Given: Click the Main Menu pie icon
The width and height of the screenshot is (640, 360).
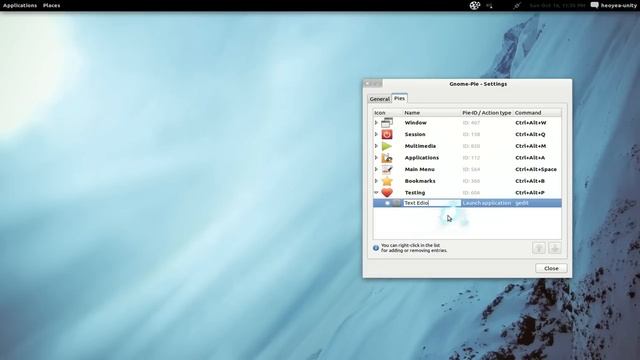Looking at the screenshot, I should [387, 169].
